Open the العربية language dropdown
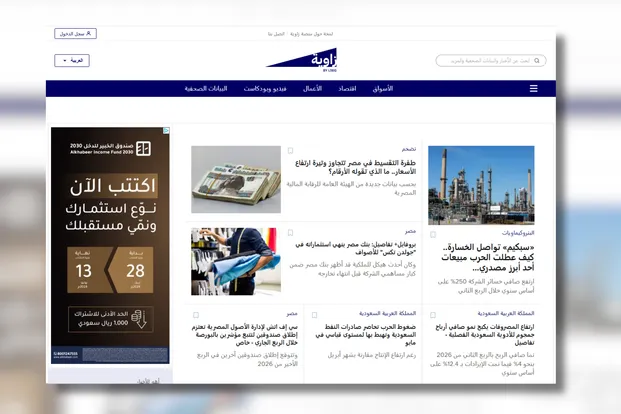The height and width of the screenshot is (414, 621). click(x=72, y=61)
